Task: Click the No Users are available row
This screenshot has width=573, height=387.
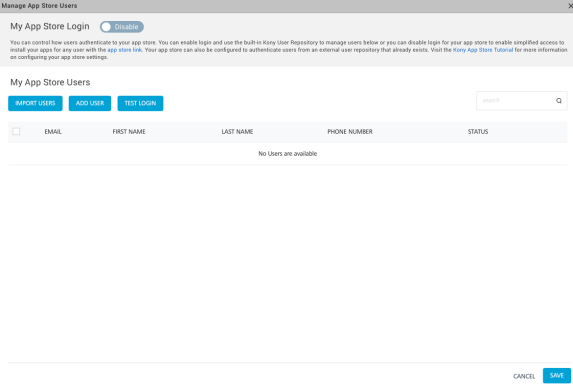Action: point(288,154)
